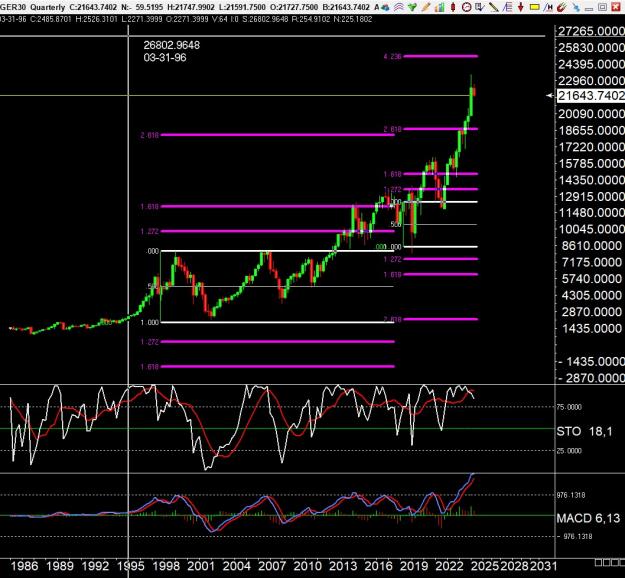
Task: Click the 26802.9648 crosshair value text
Action: [x=172, y=45]
